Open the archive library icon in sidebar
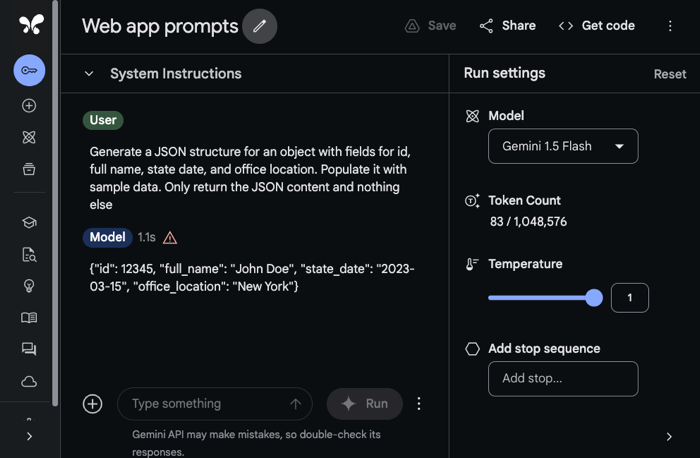 pyautogui.click(x=29, y=169)
